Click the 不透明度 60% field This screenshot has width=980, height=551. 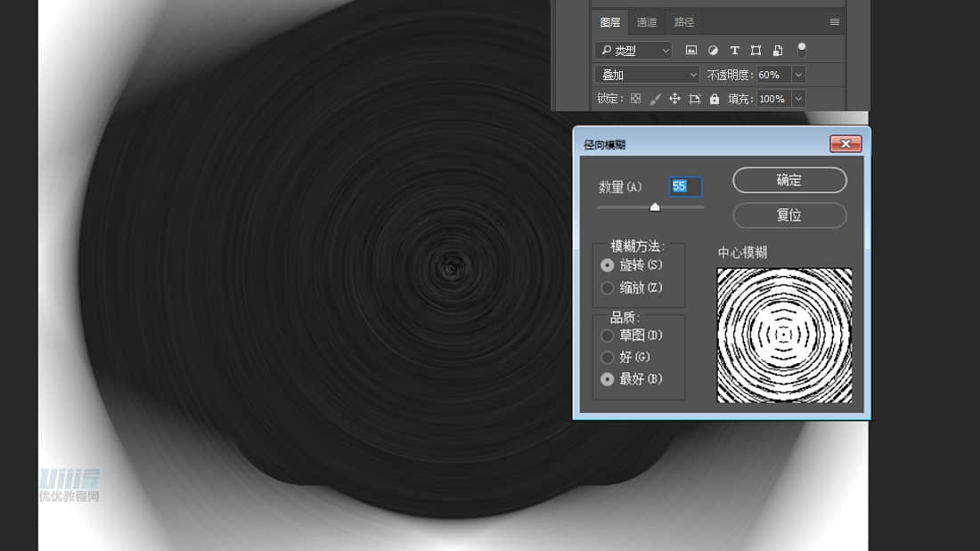pos(773,75)
